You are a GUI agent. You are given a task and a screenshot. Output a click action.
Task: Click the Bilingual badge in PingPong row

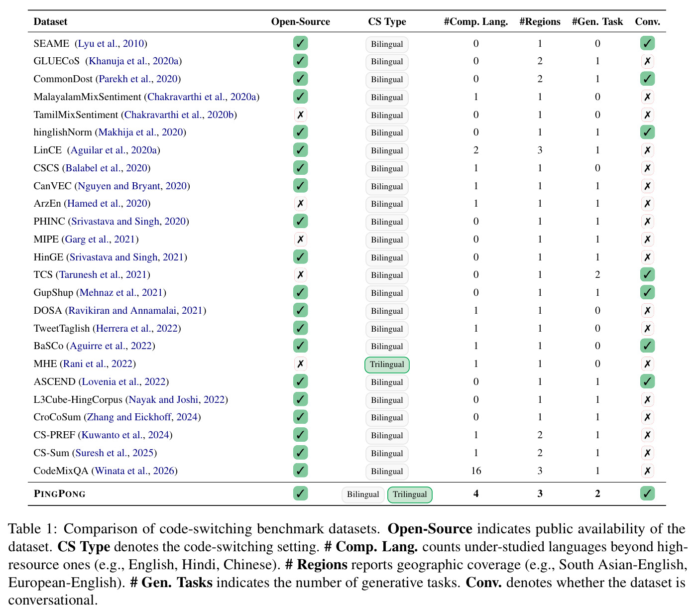(363, 494)
